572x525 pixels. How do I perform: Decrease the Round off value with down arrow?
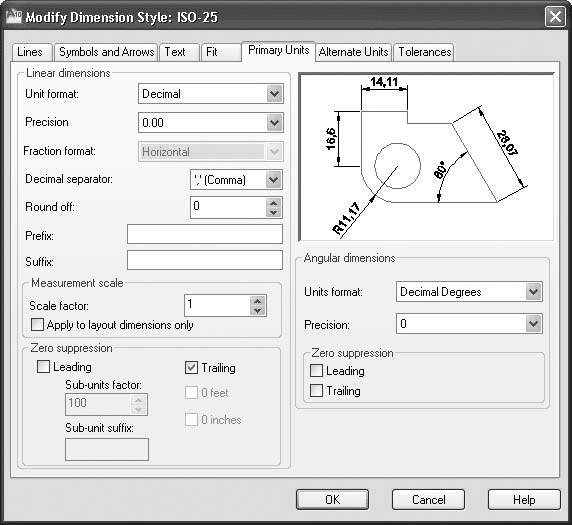tap(274, 212)
